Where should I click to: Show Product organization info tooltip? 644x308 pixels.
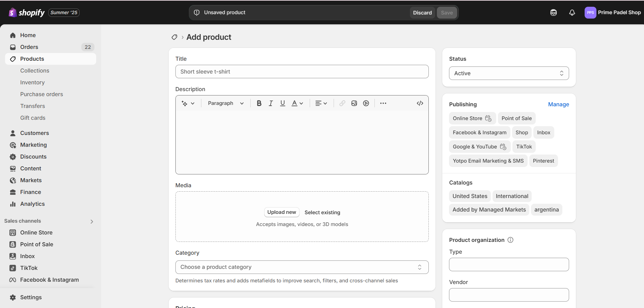click(x=510, y=240)
